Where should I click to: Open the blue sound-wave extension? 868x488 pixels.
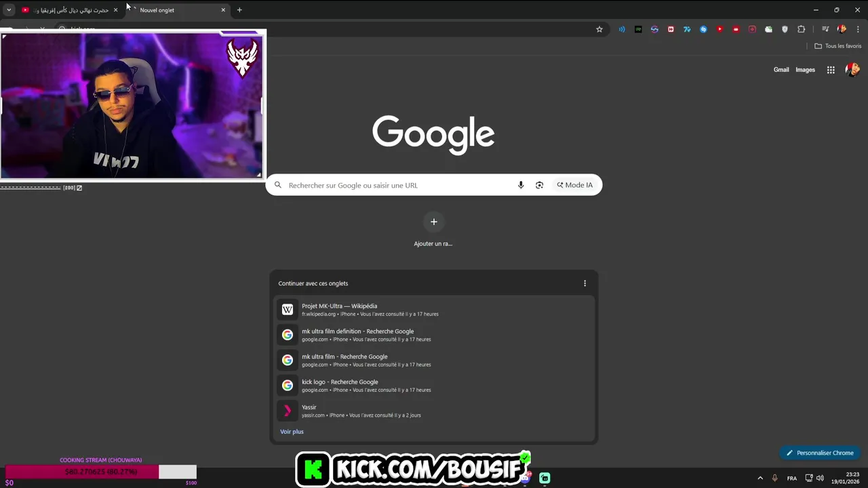622,29
